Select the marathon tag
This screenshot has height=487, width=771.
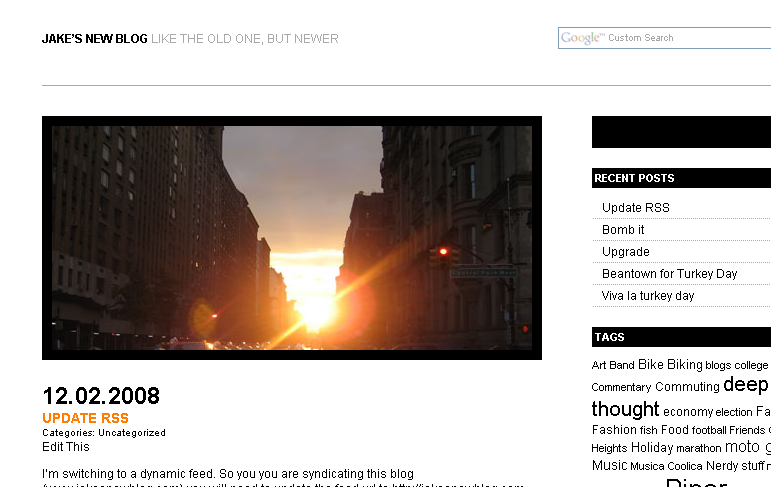(699, 449)
